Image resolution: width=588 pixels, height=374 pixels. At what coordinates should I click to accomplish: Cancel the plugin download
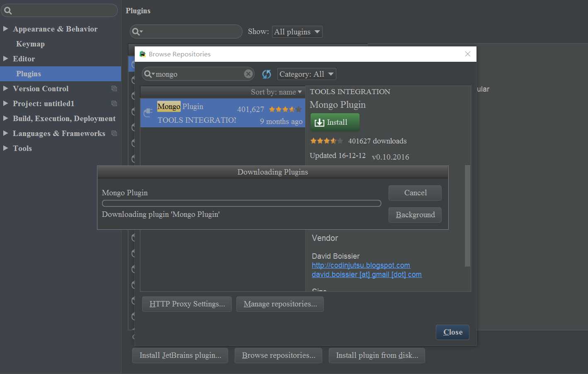pyautogui.click(x=415, y=193)
